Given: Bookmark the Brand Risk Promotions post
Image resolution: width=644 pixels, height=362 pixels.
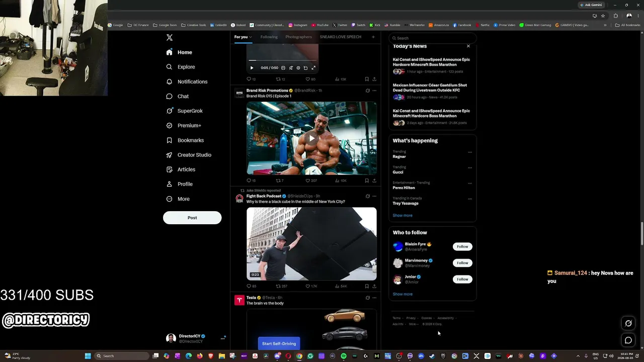Looking at the screenshot, I should (367, 180).
